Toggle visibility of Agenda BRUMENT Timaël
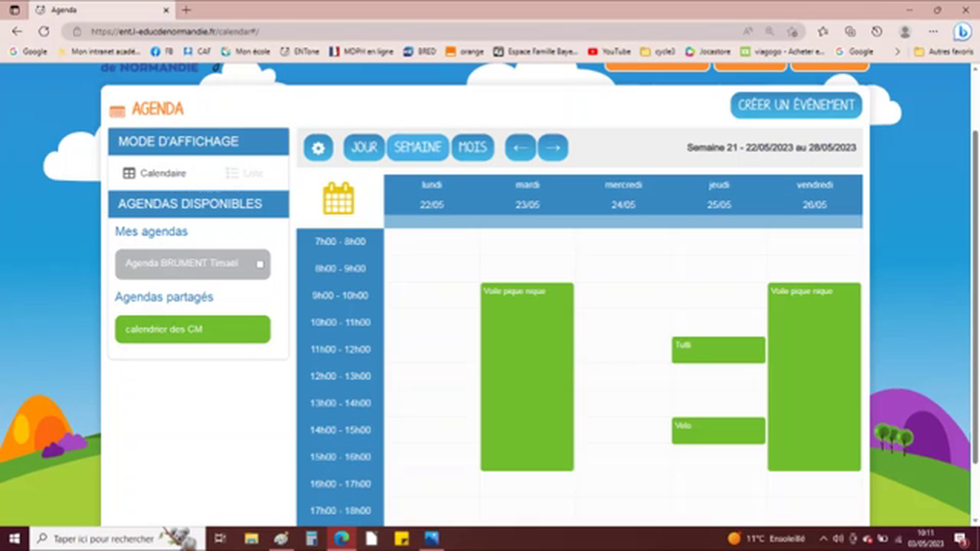Image resolution: width=980 pixels, height=551 pixels. (260, 263)
